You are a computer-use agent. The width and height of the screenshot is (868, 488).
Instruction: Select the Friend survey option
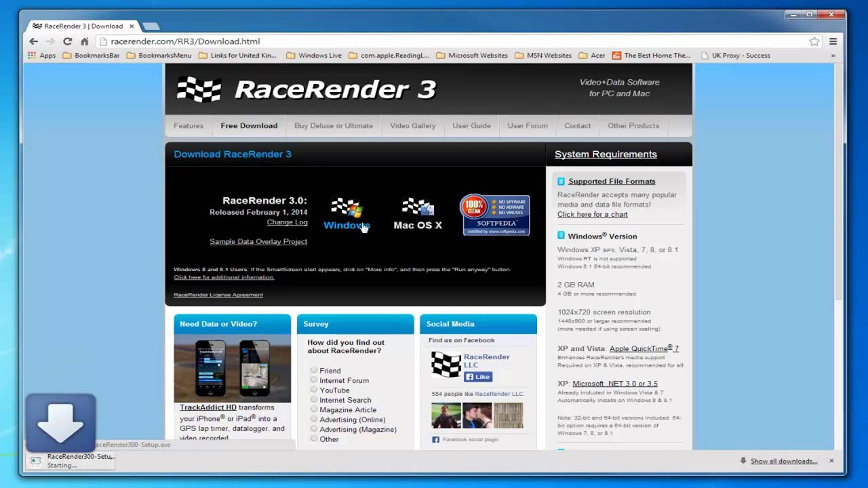[314, 370]
